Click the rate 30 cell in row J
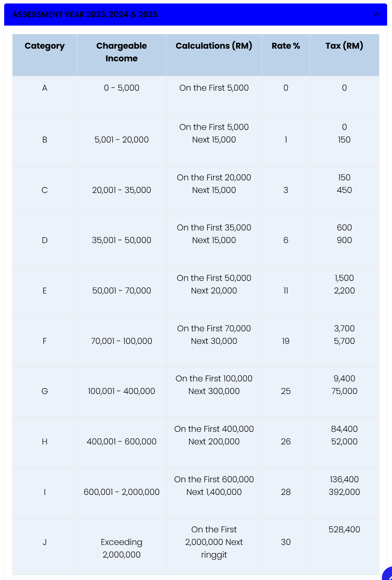 tap(286, 542)
